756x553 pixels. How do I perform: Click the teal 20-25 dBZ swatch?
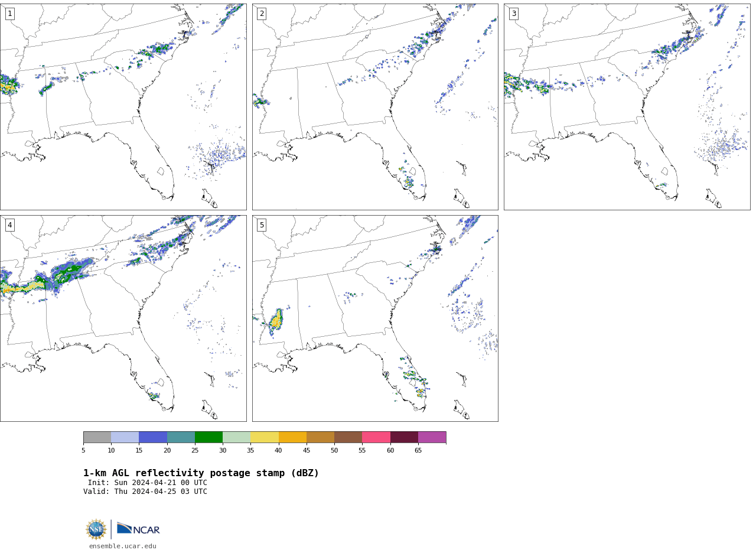[181, 437]
